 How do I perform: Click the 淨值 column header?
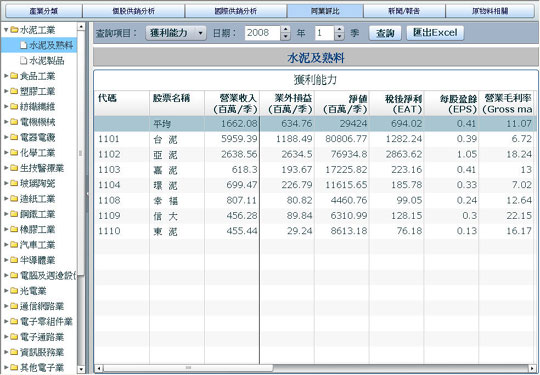pos(342,103)
